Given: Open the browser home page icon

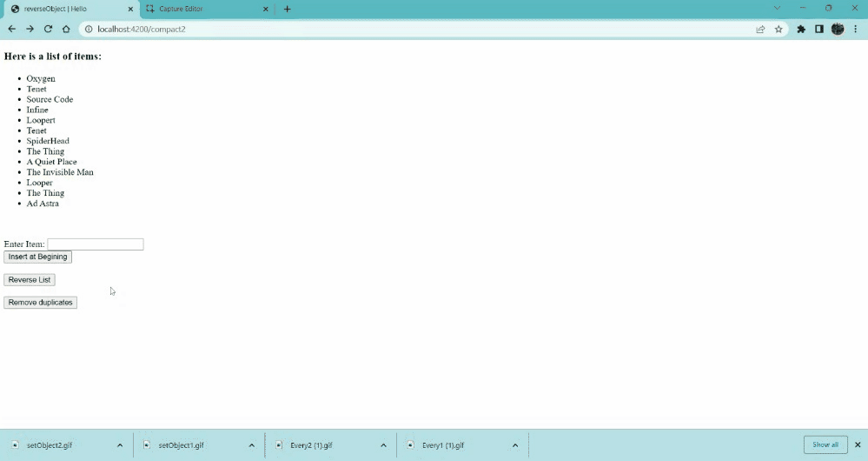Looking at the screenshot, I should pos(66,29).
